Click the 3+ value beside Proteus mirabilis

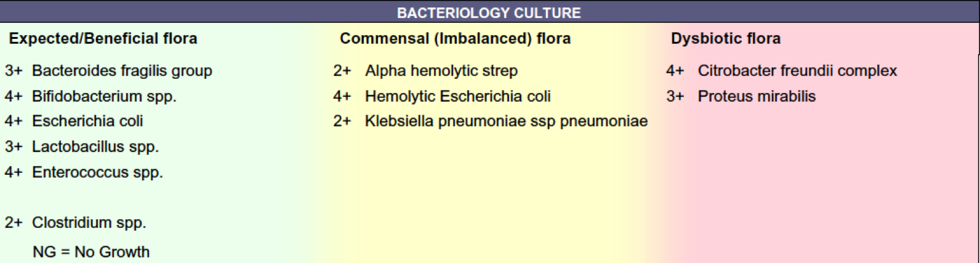(x=675, y=96)
